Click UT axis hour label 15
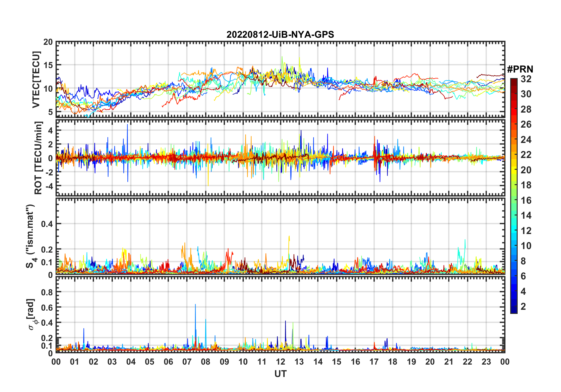Image resolution: width=561 pixels, height=392 pixels. click(337, 362)
